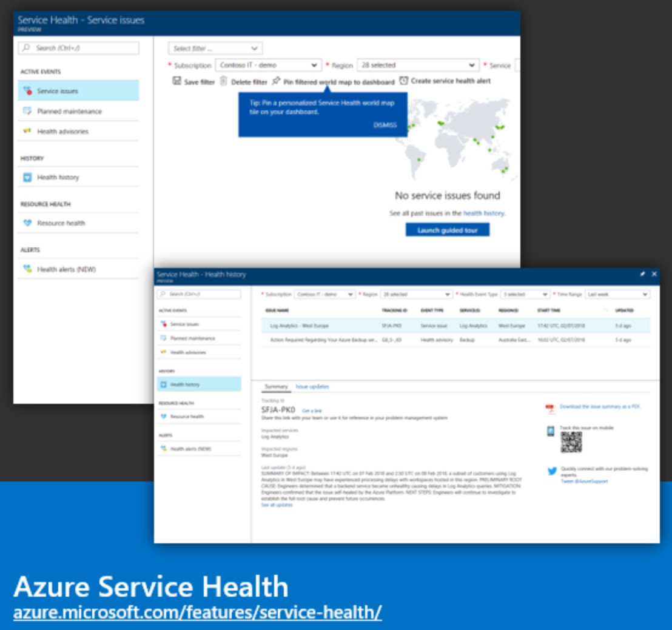The height and width of the screenshot is (630, 672).
Task: Open the Health Event Type dropdown
Action: click(525, 294)
